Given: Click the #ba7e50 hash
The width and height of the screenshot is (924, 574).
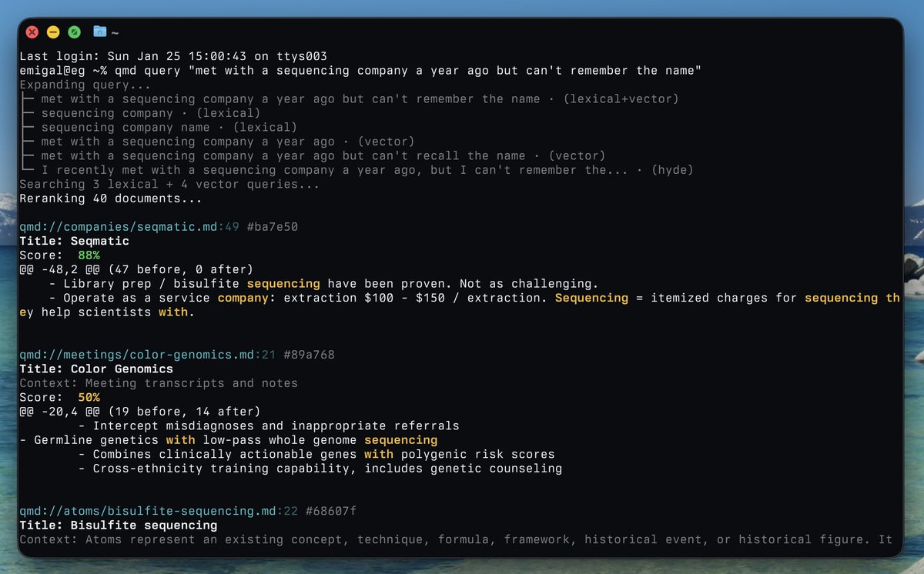Looking at the screenshot, I should tap(273, 227).
